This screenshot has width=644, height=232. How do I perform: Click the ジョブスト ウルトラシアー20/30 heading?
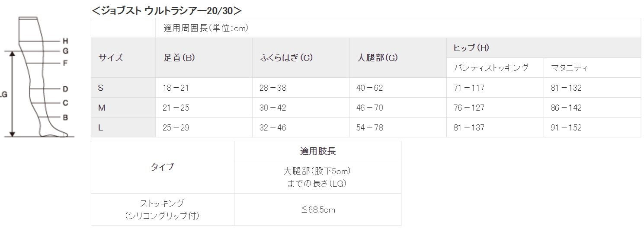(167, 10)
